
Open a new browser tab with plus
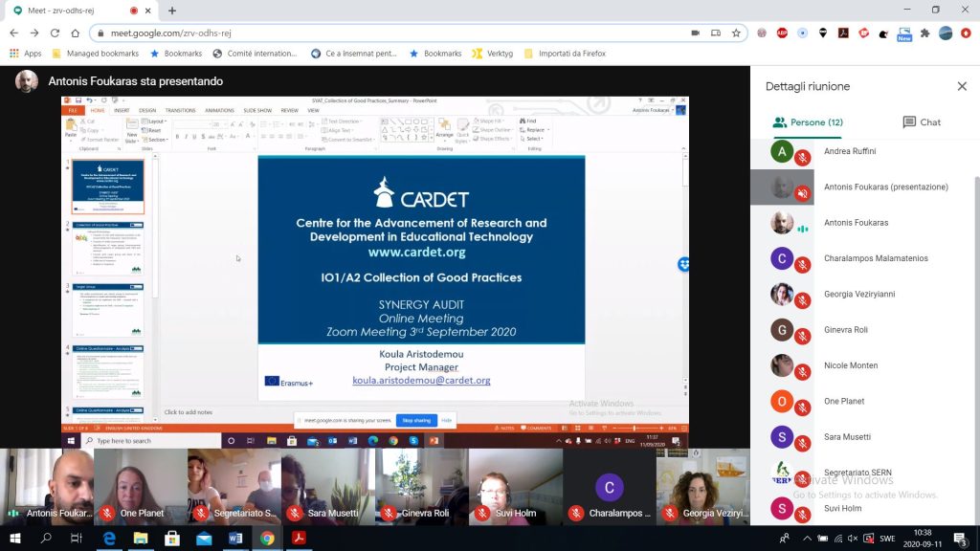pyautogui.click(x=172, y=11)
